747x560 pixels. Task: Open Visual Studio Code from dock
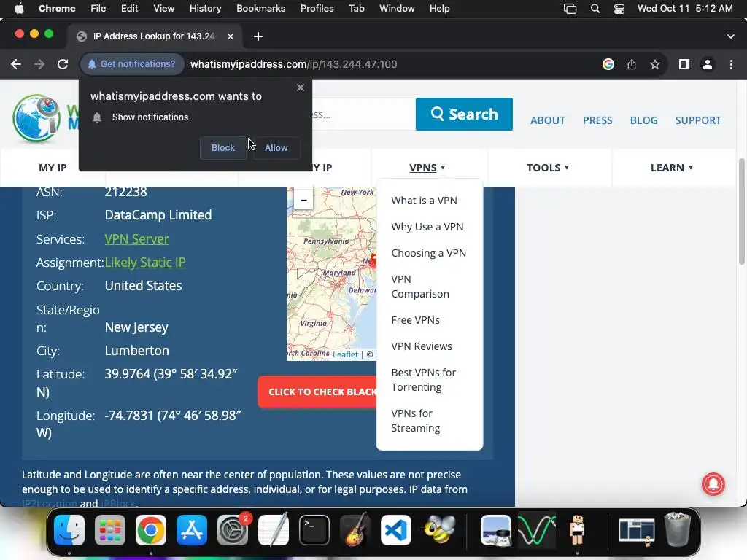[396, 529]
